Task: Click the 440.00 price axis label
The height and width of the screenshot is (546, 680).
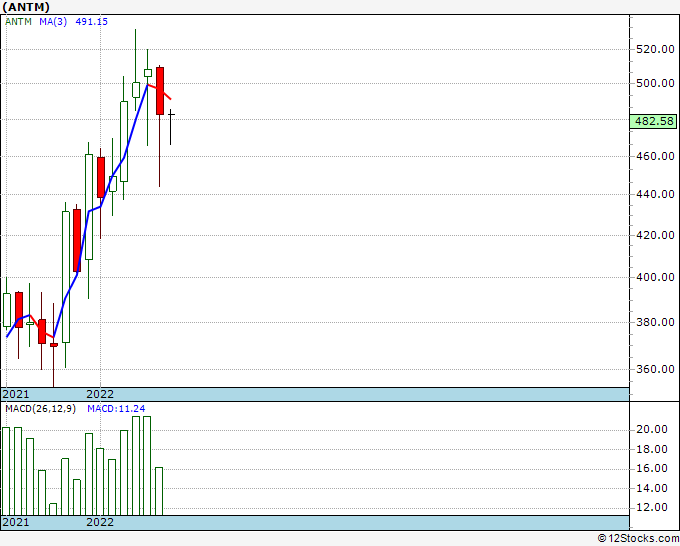Action: click(x=655, y=194)
